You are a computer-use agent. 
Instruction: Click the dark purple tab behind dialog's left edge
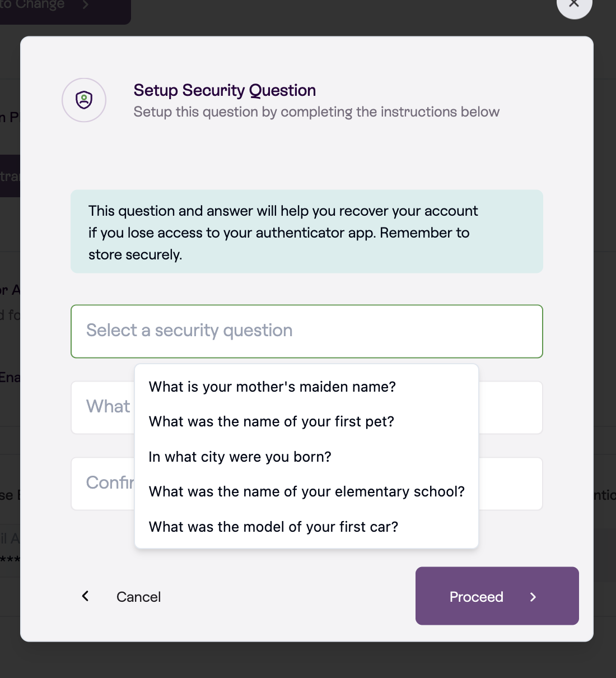[x=10, y=176]
